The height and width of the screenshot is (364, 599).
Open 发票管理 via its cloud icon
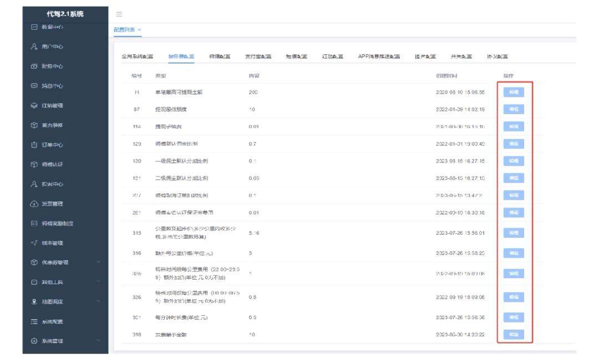point(34,203)
